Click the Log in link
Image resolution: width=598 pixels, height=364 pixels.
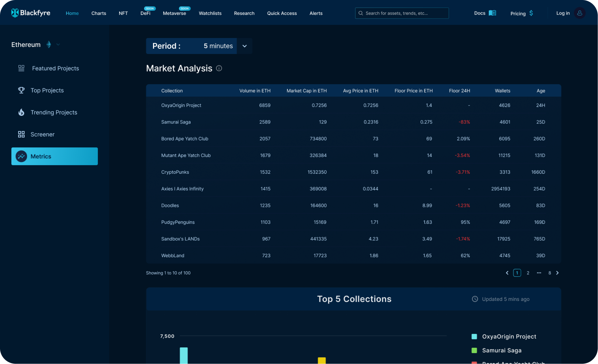(563, 13)
